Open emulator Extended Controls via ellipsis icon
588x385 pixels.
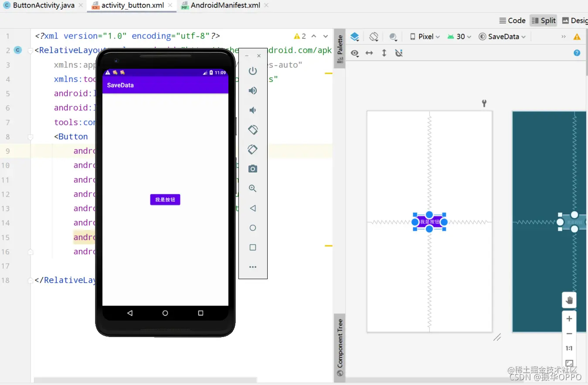252,267
